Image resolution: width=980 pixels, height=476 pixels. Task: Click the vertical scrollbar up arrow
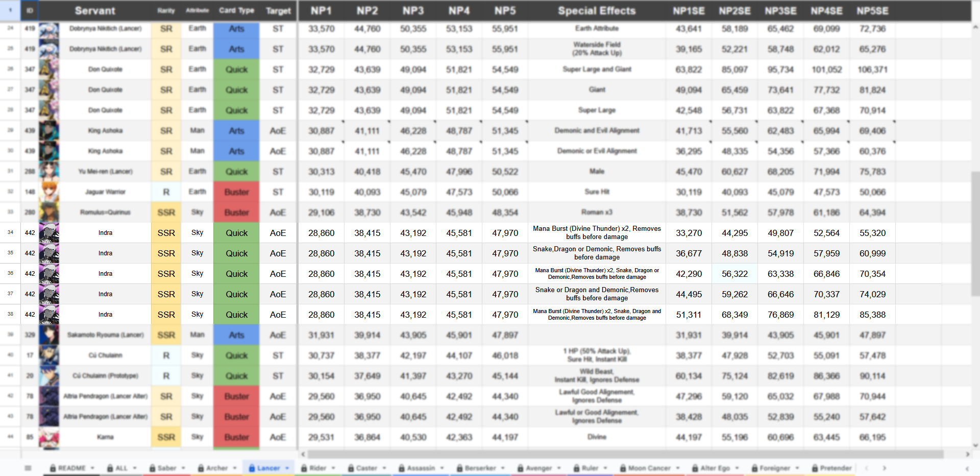975,28
